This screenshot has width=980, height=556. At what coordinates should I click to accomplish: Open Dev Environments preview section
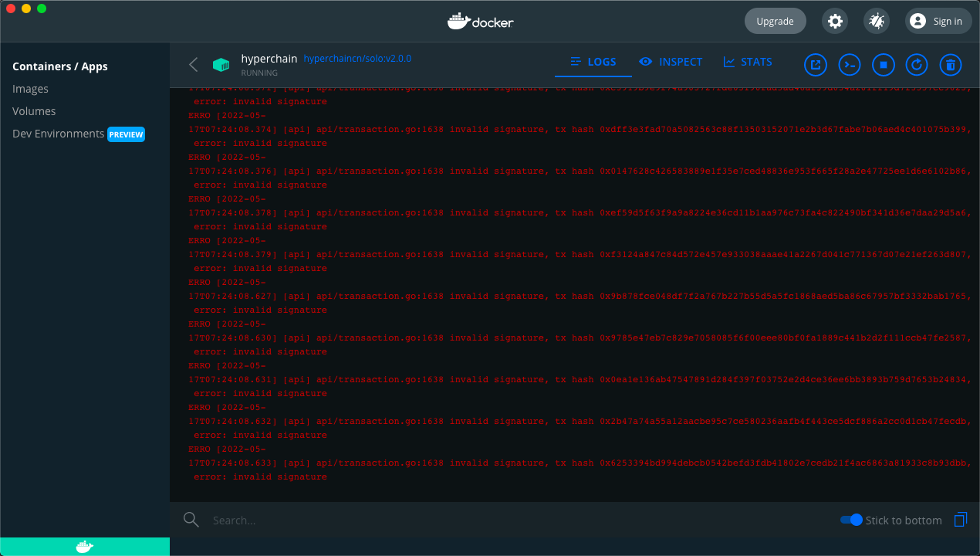click(58, 134)
